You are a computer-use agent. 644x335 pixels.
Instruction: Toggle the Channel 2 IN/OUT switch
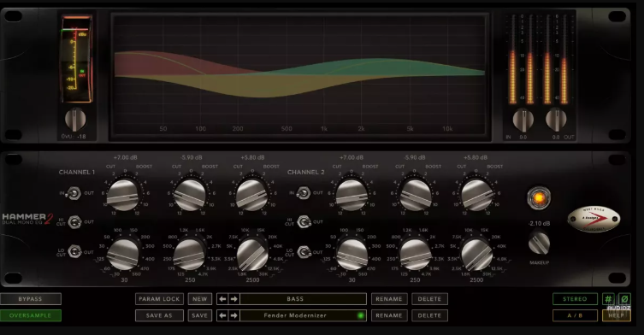pos(304,193)
